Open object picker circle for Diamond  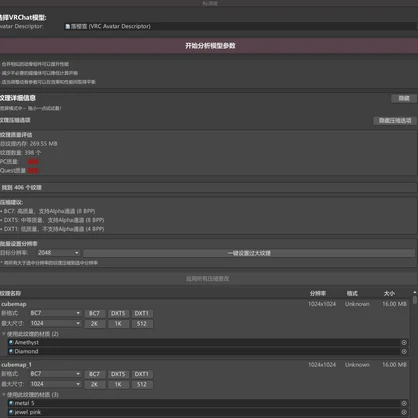point(404,351)
